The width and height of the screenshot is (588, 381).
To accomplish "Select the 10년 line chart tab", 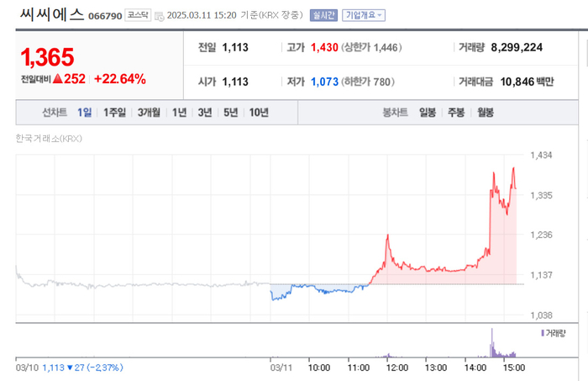I will [259, 112].
